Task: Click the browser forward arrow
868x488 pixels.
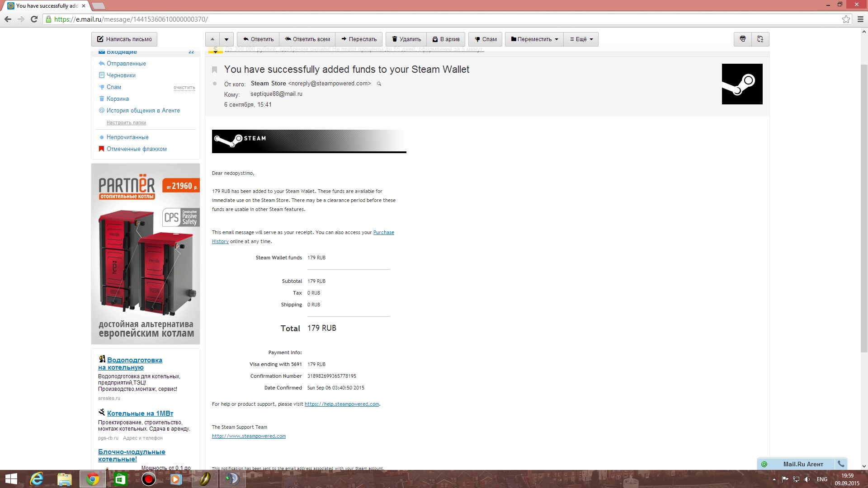Action: (x=21, y=19)
